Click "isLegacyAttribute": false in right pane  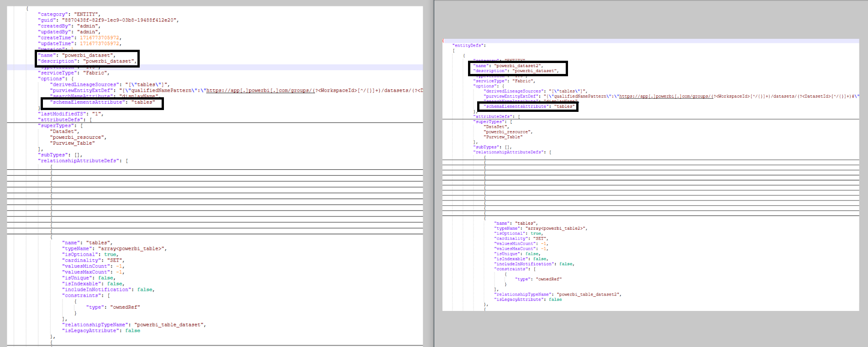[x=528, y=300]
